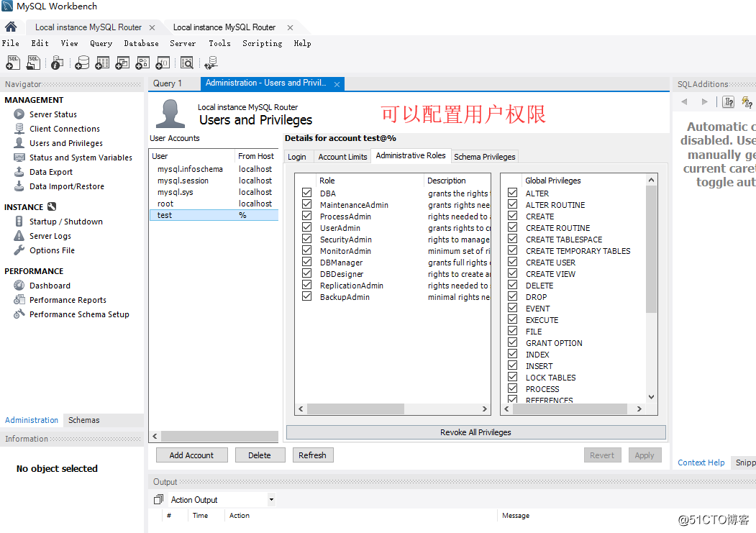Reconnect to DBMS toolbar icon
Viewport: 756px width, 533px height.
point(211,62)
